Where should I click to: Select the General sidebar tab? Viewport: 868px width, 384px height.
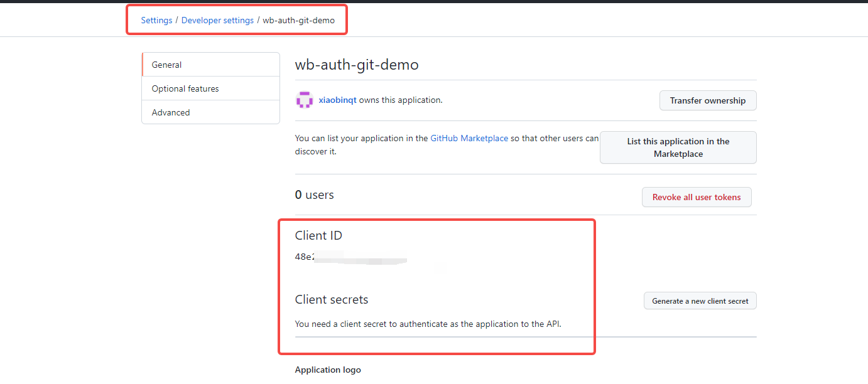[x=211, y=65]
